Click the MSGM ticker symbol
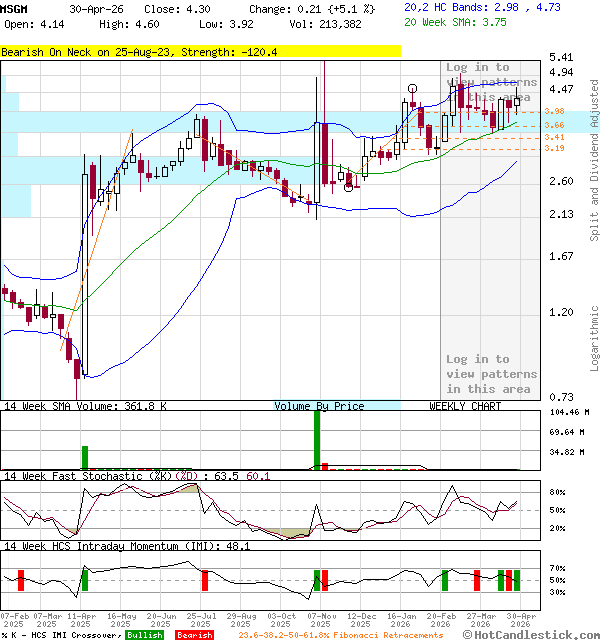Screen dimensions: 600x640 pos(15,8)
